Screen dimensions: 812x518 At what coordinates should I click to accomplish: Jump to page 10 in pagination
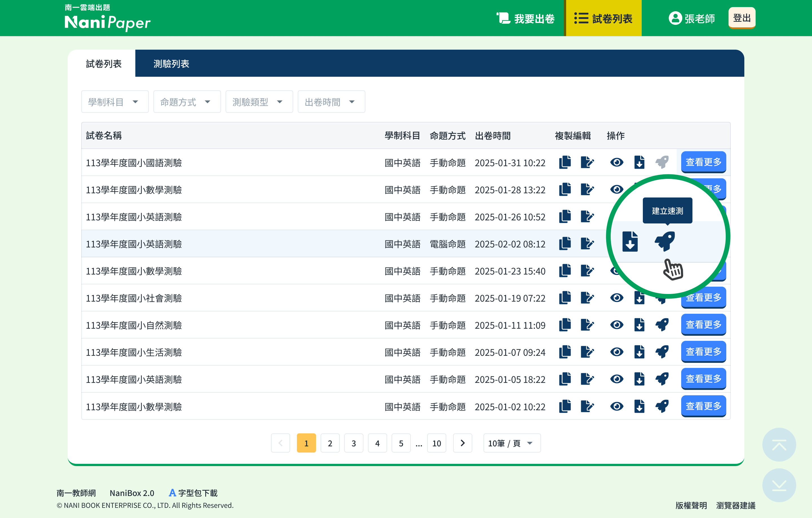437,443
